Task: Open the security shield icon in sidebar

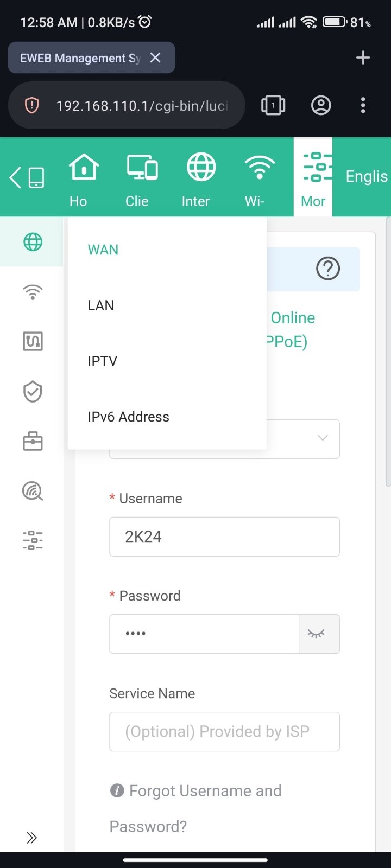Action: coord(33,391)
